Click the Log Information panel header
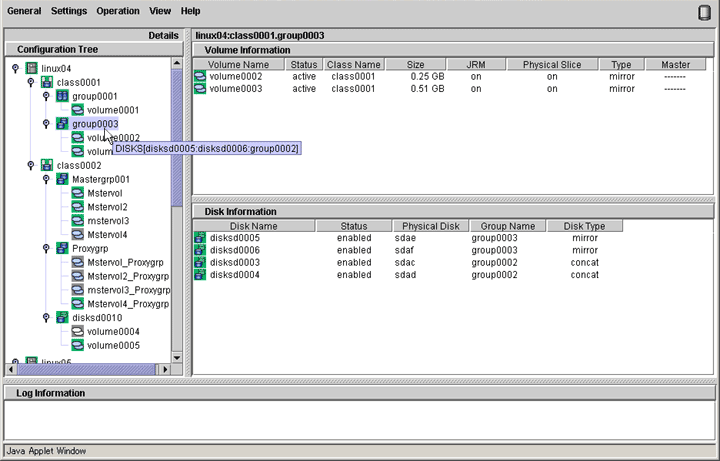720x461 pixels. [360, 393]
